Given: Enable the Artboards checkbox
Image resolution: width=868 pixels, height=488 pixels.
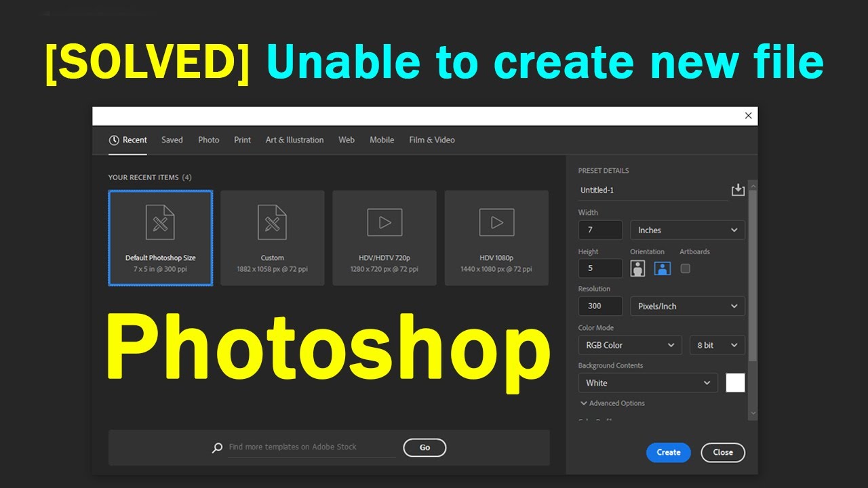Looking at the screenshot, I should pos(685,268).
